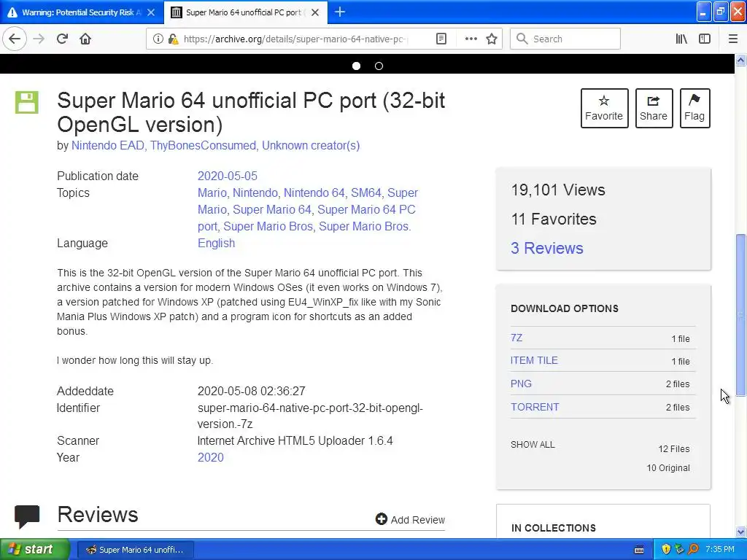The image size is (747, 560).
Task: Toggle reader view in address bar
Action: [441, 39]
